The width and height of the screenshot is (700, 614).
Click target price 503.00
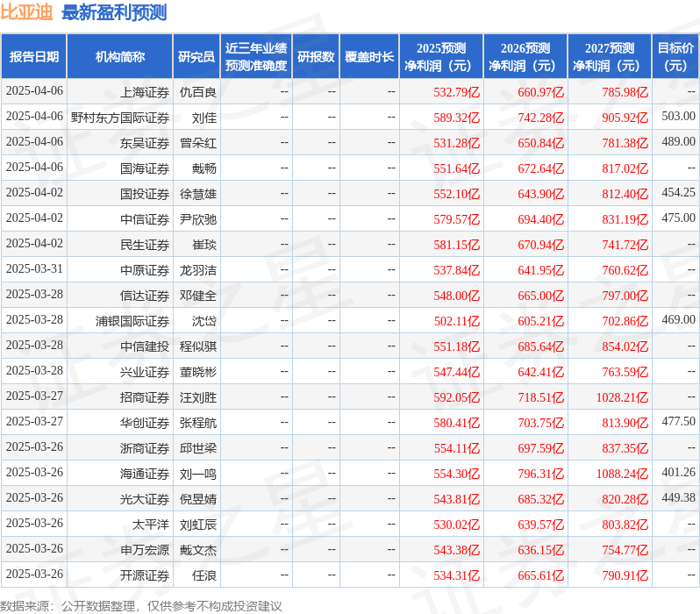(679, 116)
